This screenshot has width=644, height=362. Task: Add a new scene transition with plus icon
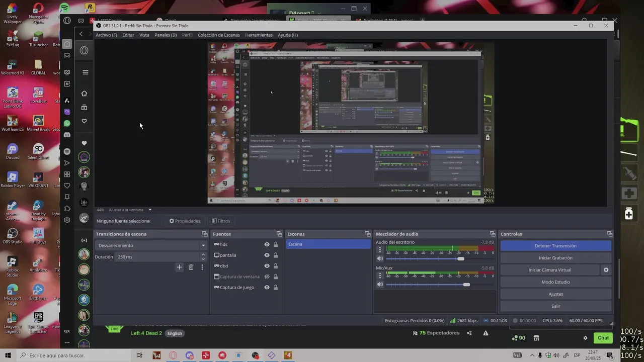pyautogui.click(x=179, y=267)
